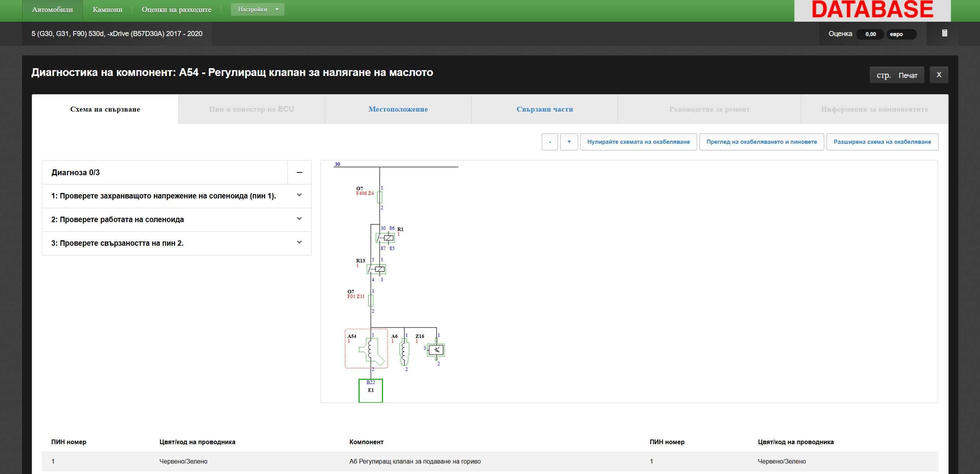Expand step 2 Проверете работата на соленоида
The width and height of the screenshot is (980, 474).
click(176, 220)
